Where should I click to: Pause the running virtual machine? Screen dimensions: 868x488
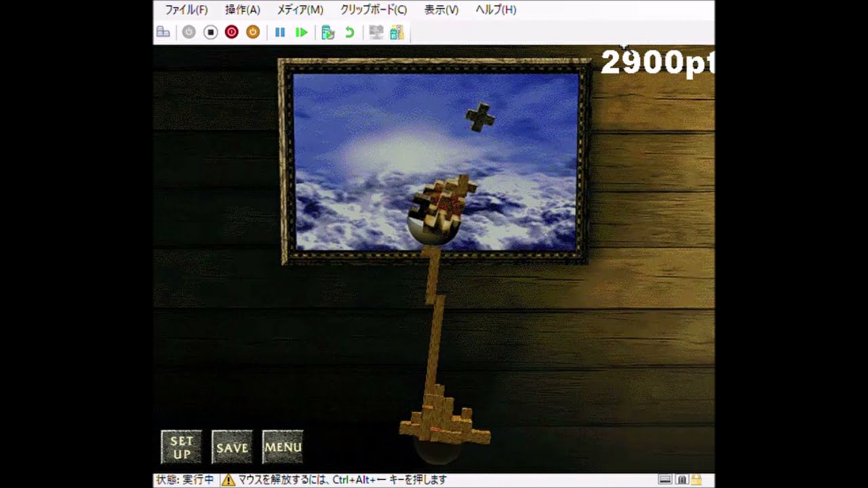click(280, 31)
